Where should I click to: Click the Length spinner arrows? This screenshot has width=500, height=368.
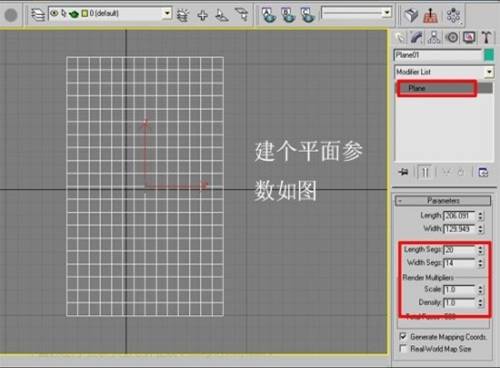(x=480, y=216)
